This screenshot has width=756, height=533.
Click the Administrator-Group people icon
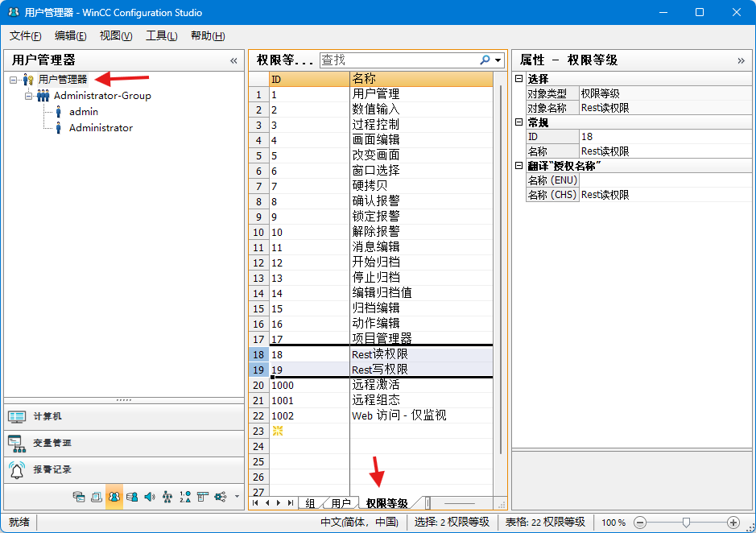click(x=43, y=96)
